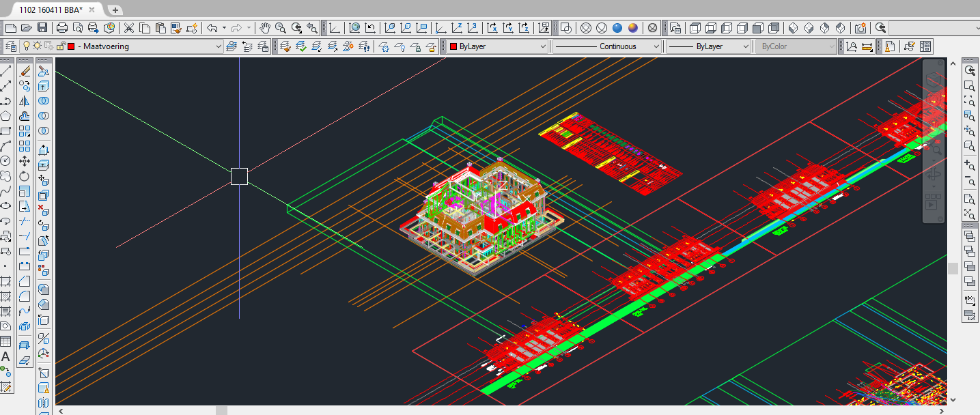Image resolution: width=980 pixels, height=415 pixels.
Task: Toggle the layer lock padlock icon
Action: click(x=60, y=46)
